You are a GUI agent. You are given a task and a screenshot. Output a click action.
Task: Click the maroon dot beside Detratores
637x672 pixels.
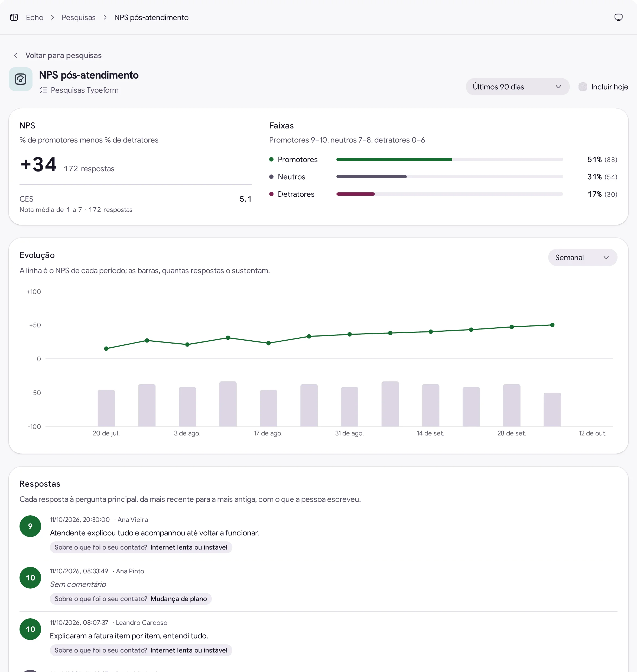pos(271,194)
